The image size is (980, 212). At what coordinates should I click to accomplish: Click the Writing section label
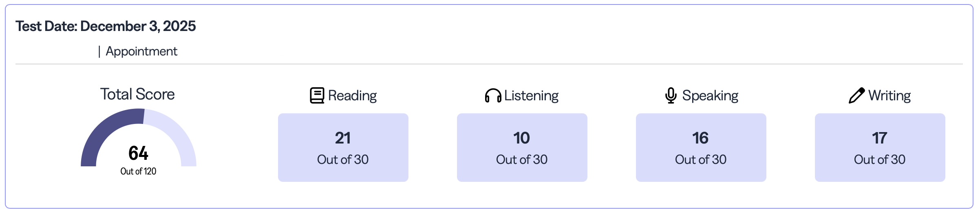click(x=889, y=95)
